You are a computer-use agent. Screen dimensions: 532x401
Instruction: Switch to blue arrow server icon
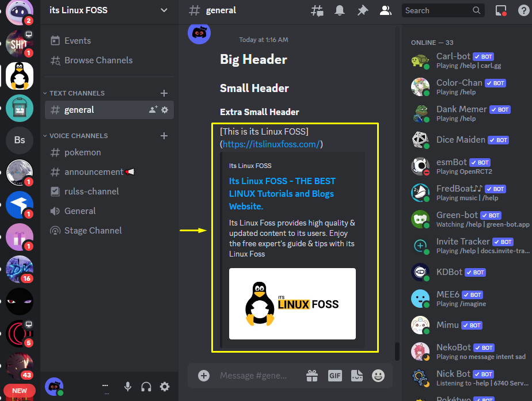point(20,205)
